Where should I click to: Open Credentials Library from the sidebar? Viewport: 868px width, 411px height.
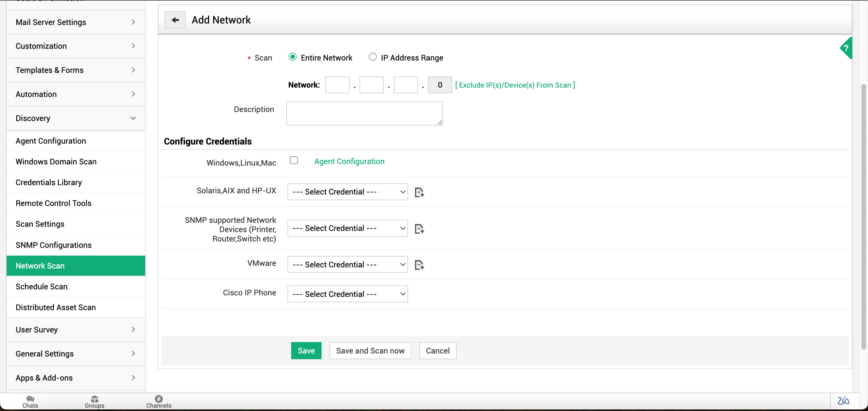coord(49,182)
